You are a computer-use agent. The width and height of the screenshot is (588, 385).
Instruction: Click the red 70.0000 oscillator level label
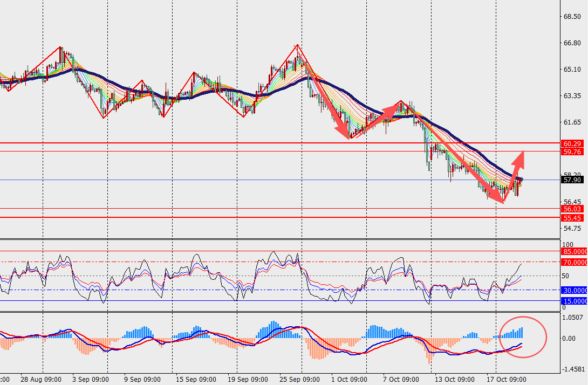[x=574, y=262]
